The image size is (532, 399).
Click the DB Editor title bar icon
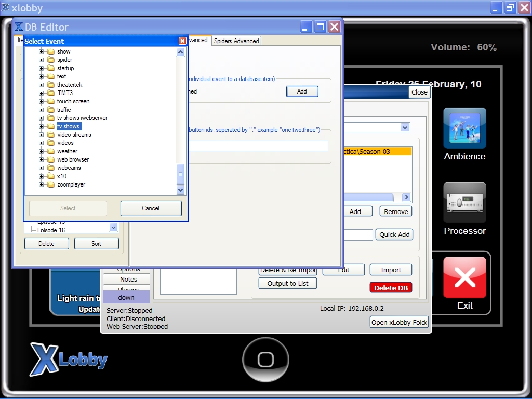click(19, 26)
